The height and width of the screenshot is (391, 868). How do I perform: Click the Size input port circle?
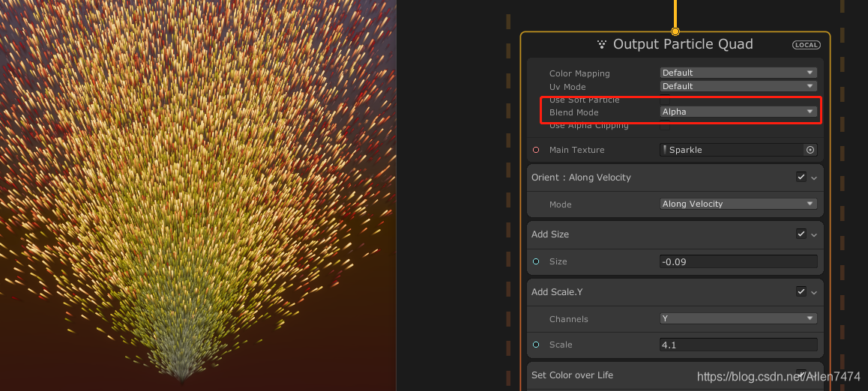coord(536,261)
